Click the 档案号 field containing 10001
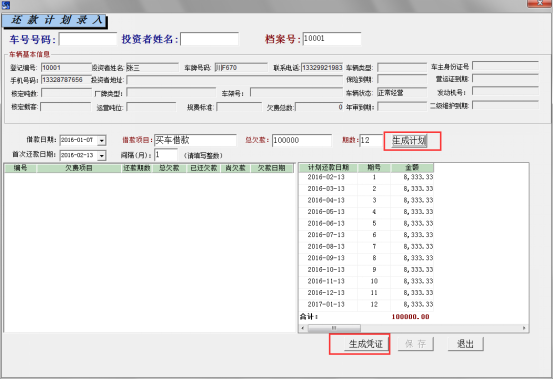This screenshot has width=553, height=380. pyautogui.click(x=332, y=39)
